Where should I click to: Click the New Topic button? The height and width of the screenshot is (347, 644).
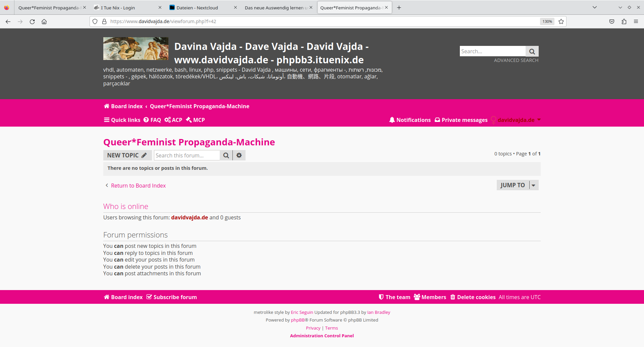(x=127, y=155)
